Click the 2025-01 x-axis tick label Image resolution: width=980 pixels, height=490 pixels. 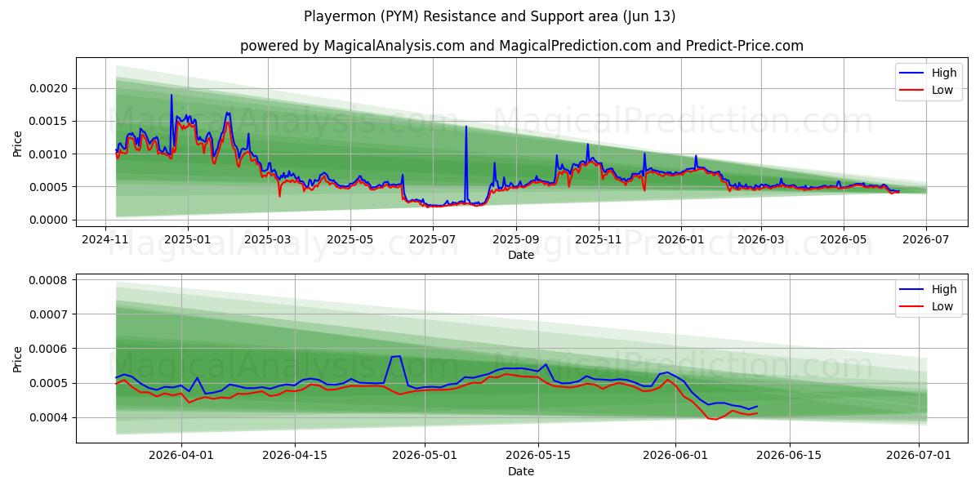pyautogui.click(x=188, y=239)
